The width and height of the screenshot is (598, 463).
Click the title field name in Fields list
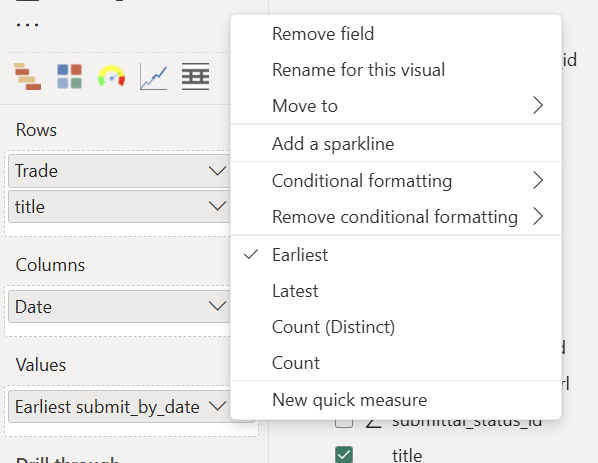coord(407,455)
